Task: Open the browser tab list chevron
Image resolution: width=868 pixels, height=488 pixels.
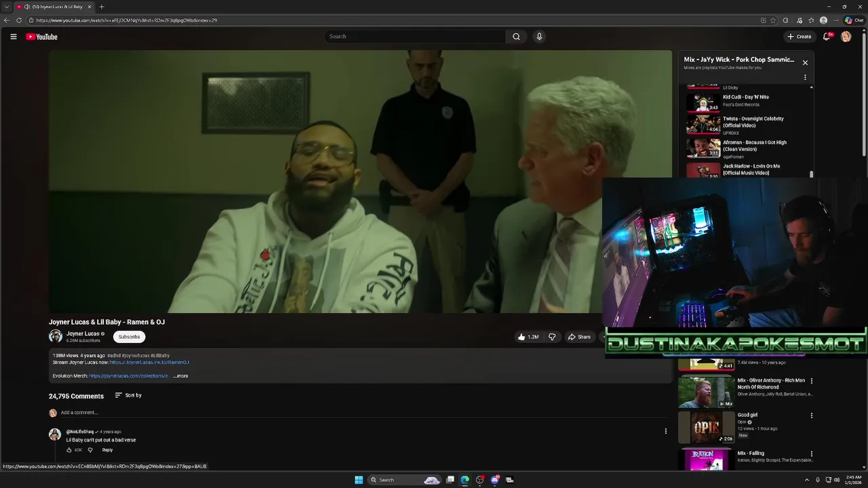Action: pyautogui.click(x=7, y=7)
